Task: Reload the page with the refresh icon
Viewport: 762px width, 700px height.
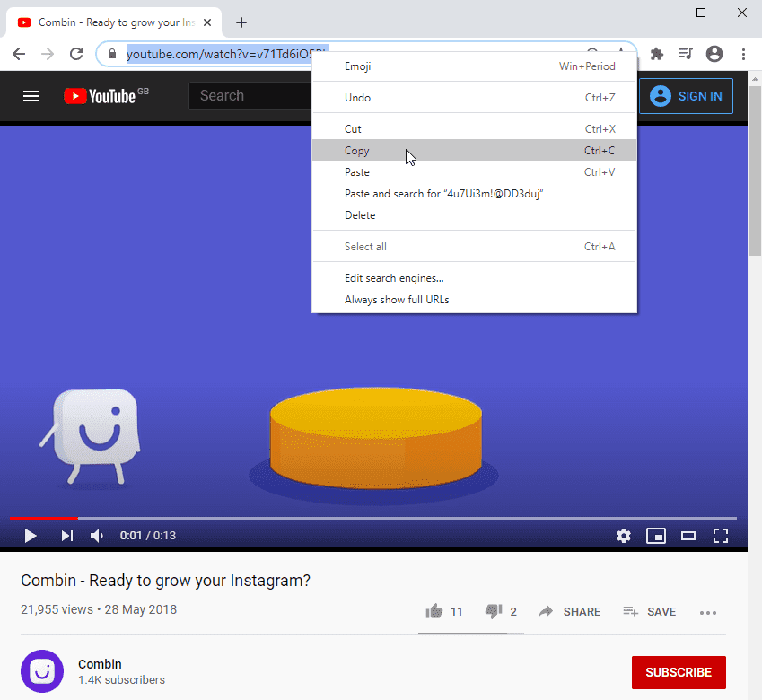Action: click(76, 54)
